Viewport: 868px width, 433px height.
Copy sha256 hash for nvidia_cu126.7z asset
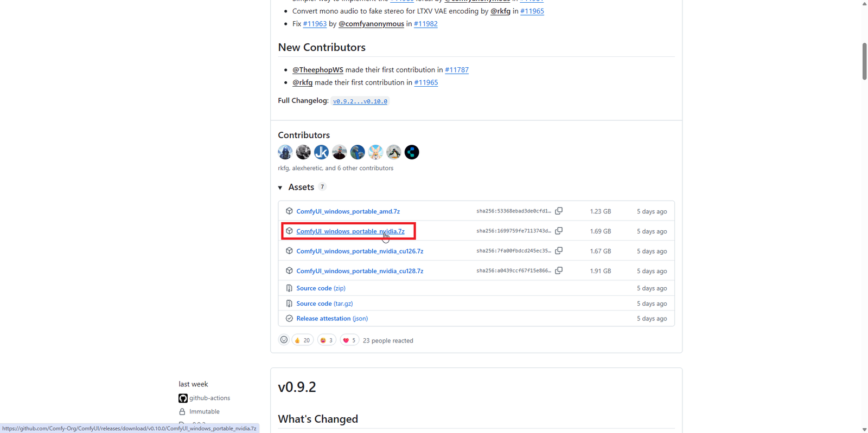coord(559,250)
